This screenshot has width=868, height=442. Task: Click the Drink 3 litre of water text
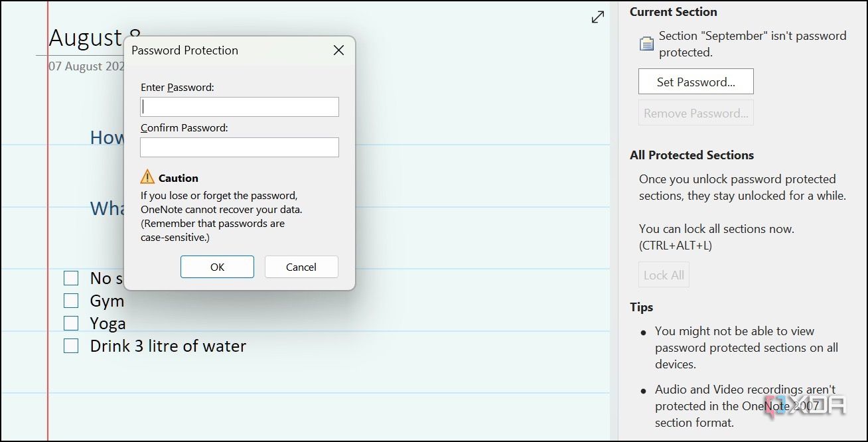coord(168,346)
